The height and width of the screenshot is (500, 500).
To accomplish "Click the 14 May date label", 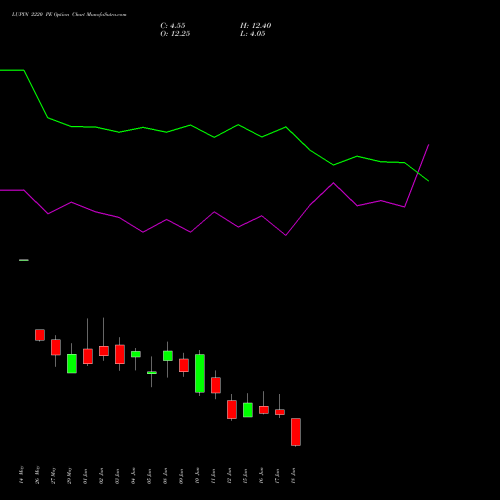I will tap(21, 475).
